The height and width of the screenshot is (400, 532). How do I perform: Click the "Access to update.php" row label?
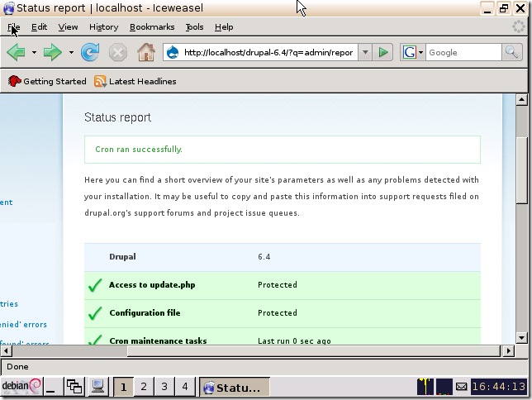pyautogui.click(x=152, y=285)
